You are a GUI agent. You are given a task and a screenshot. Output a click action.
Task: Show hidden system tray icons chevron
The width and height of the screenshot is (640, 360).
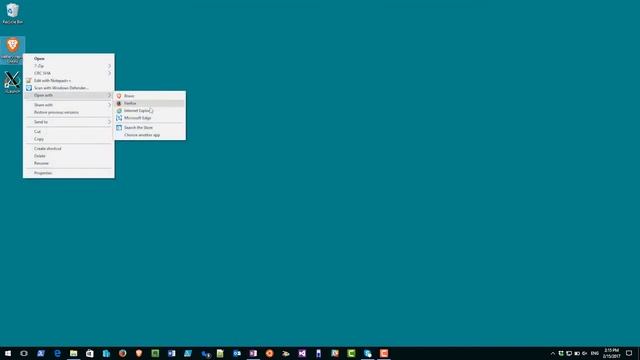[553, 353]
